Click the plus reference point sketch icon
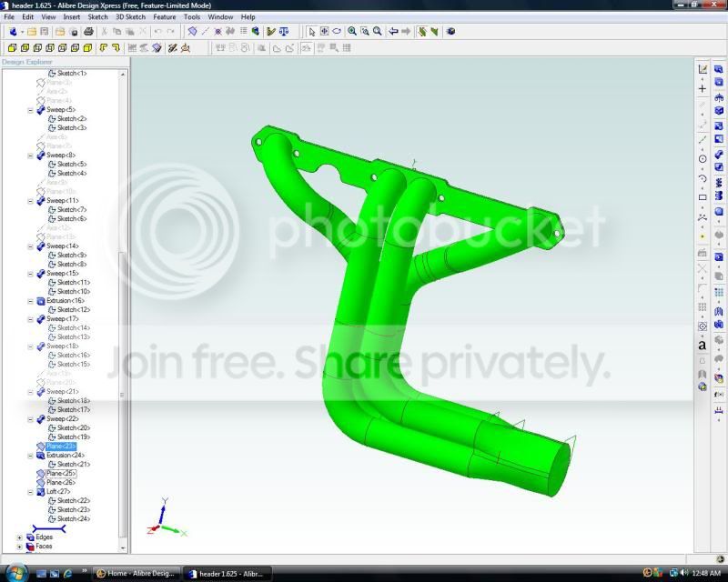 703,88
